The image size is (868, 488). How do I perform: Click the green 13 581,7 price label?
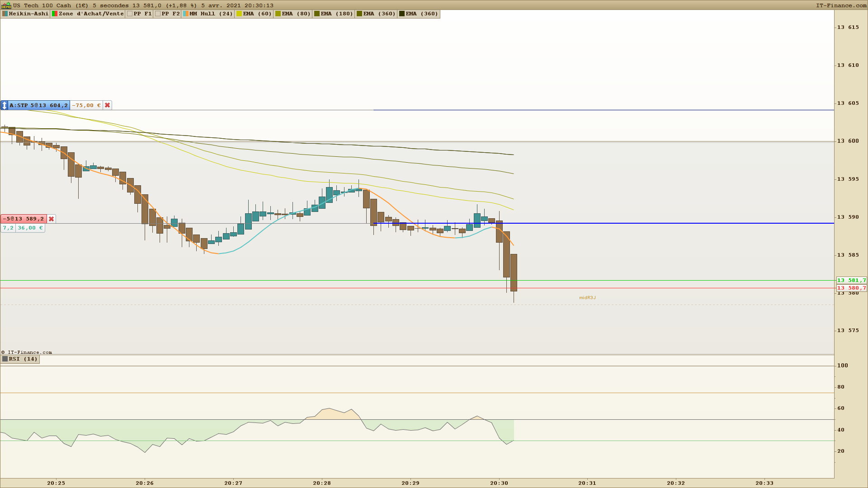pos(851,280)
